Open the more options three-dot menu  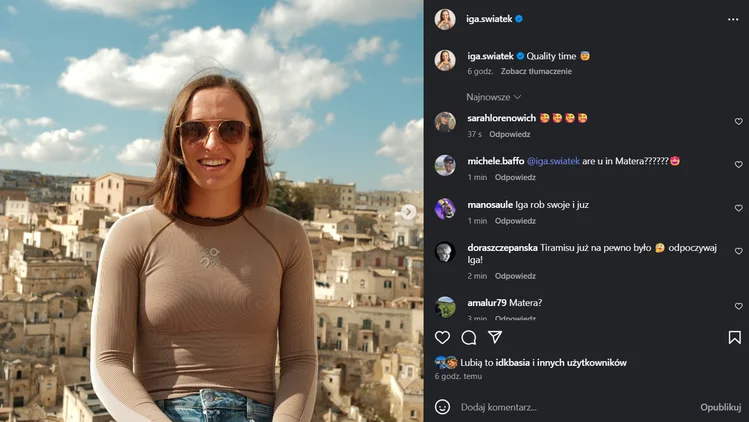(x=733, y=19)
